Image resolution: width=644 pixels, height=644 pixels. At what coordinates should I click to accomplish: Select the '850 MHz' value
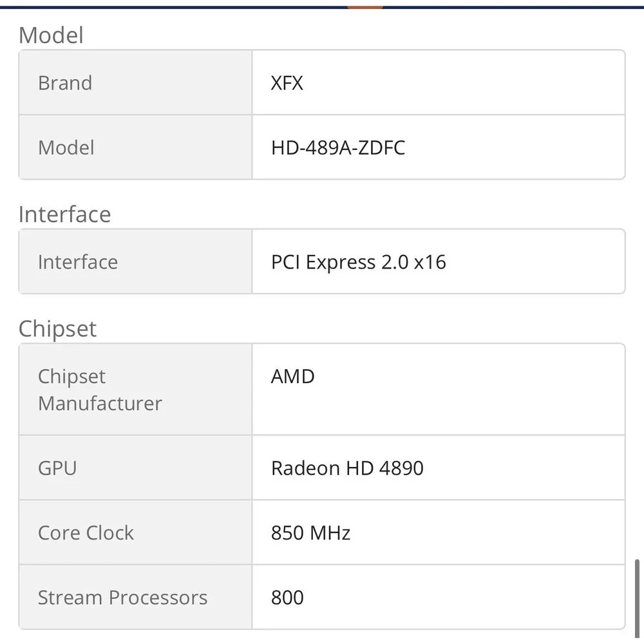click(310, 533)
